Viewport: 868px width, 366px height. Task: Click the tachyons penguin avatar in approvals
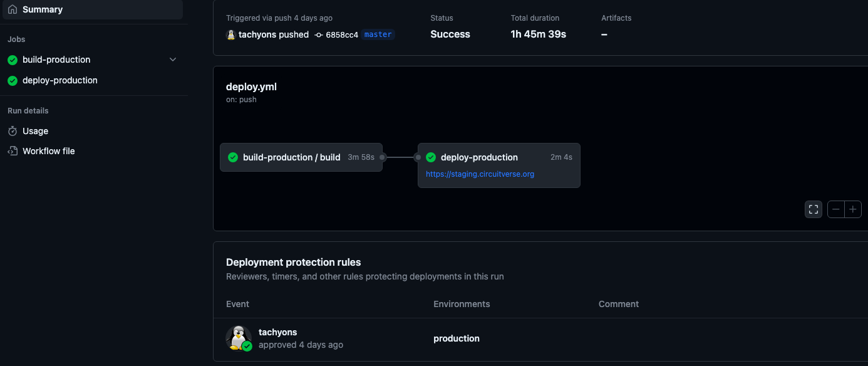pyautogui.click(x=237, y=338)
